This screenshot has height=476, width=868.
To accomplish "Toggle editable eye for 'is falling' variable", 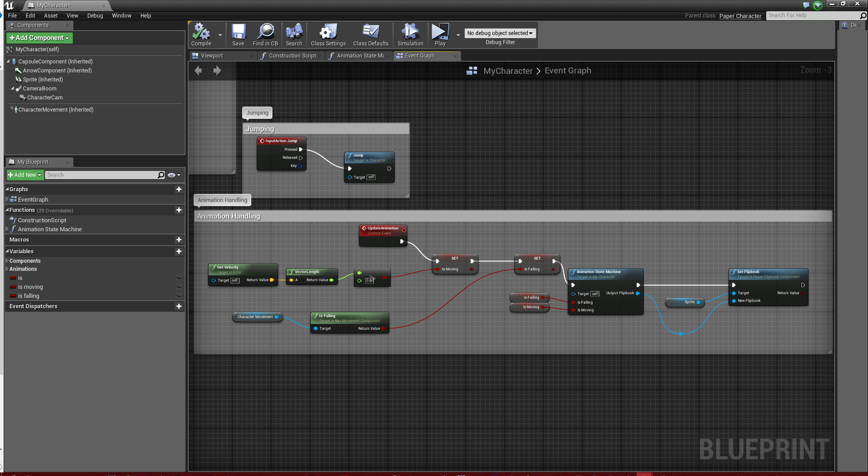I will pos(179,296).
